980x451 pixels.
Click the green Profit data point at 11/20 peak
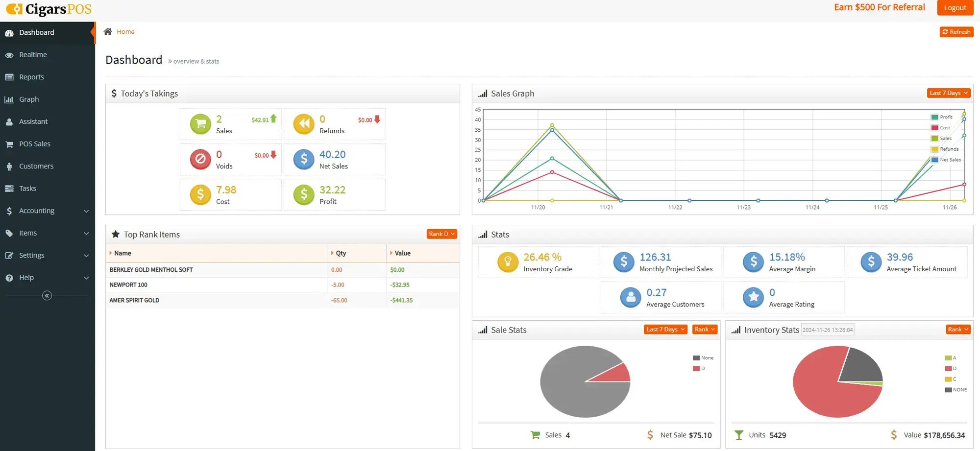tap(552, 158)
